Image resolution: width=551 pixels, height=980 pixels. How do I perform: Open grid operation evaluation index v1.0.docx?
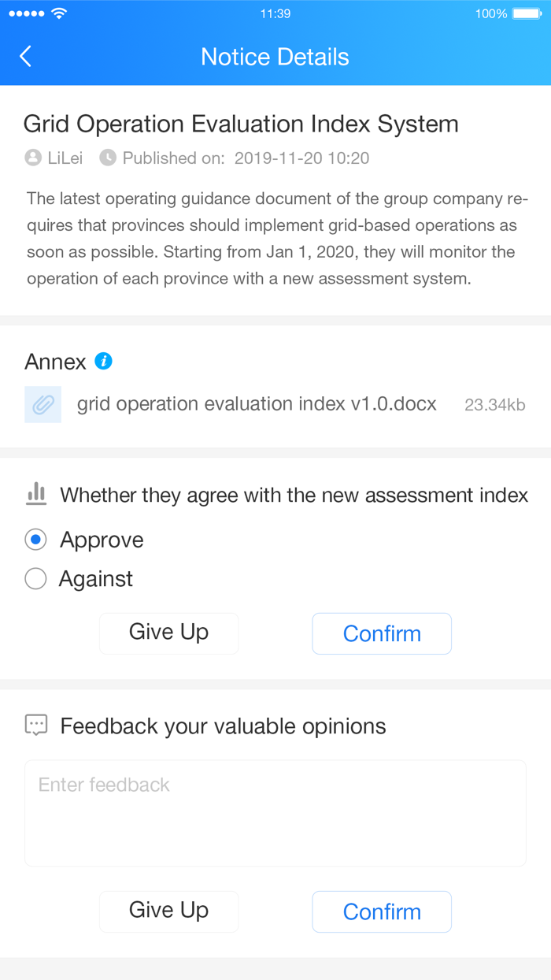tap(257, 404)
